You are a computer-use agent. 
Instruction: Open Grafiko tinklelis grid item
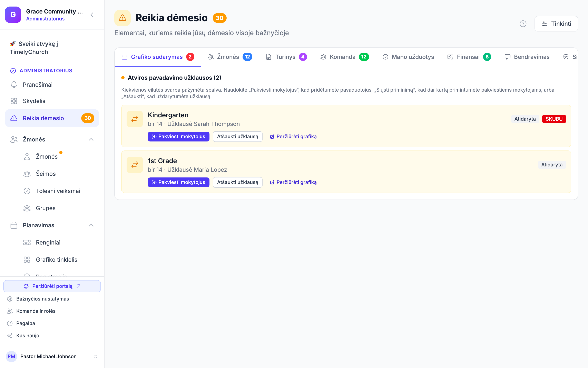[x=52, y=260]
